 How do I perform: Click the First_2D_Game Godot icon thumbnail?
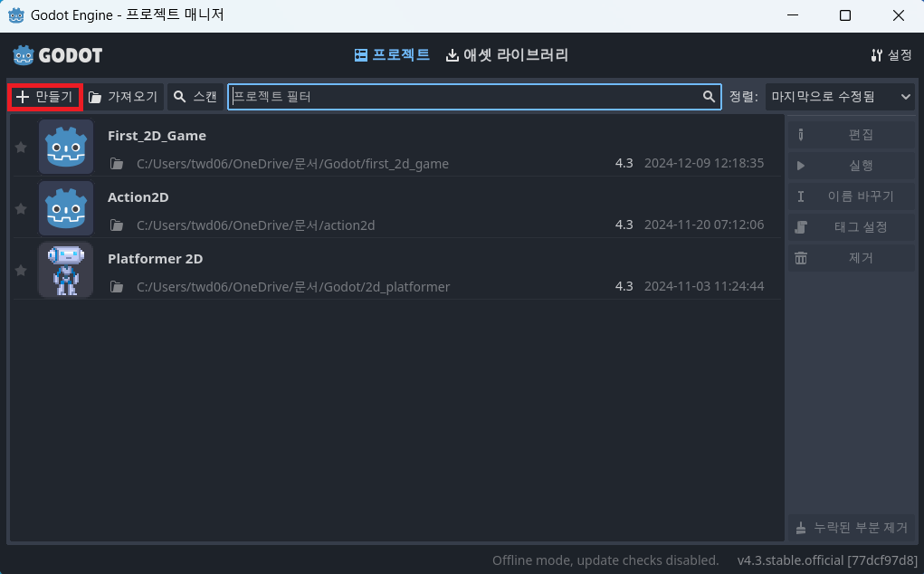point(66,147)
